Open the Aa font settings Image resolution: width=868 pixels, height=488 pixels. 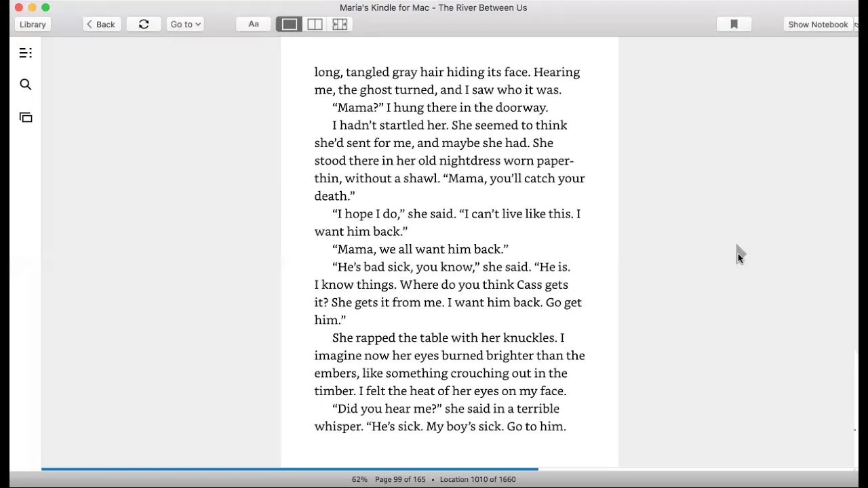tap(254, 24)
